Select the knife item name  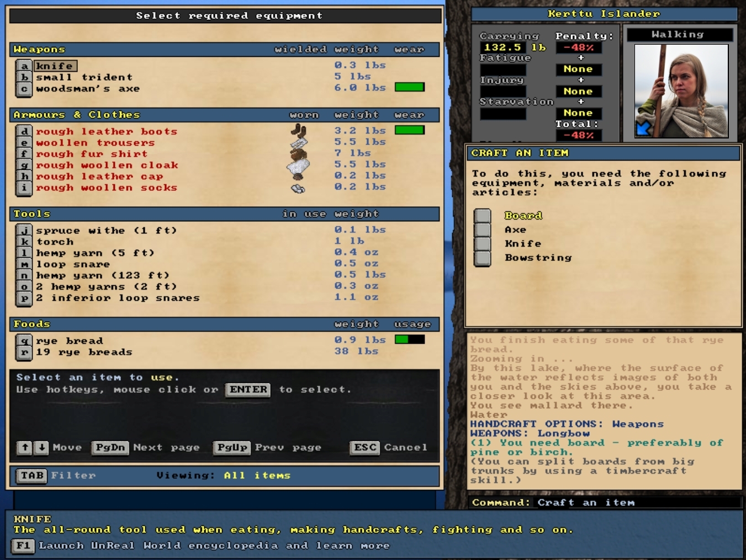coord(55,66)
